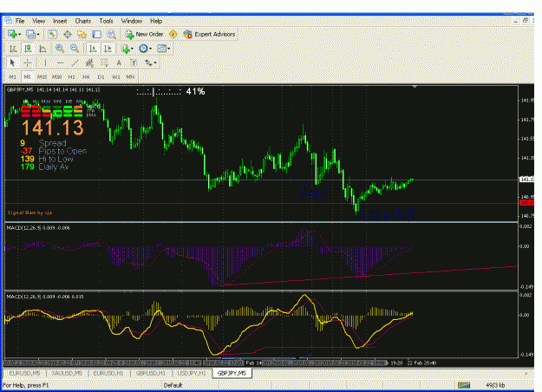The image size is (542, 392).
Task: Click the Expert Advisors button
Action: pyautogui.click(x=210, y=34)
